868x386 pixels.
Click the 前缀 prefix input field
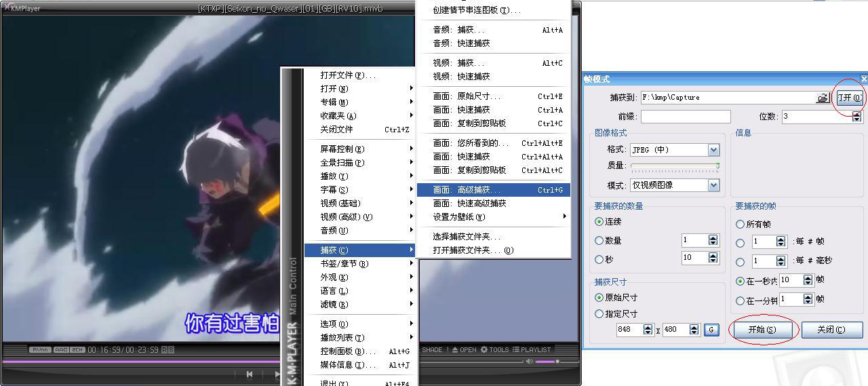[686, 117]
